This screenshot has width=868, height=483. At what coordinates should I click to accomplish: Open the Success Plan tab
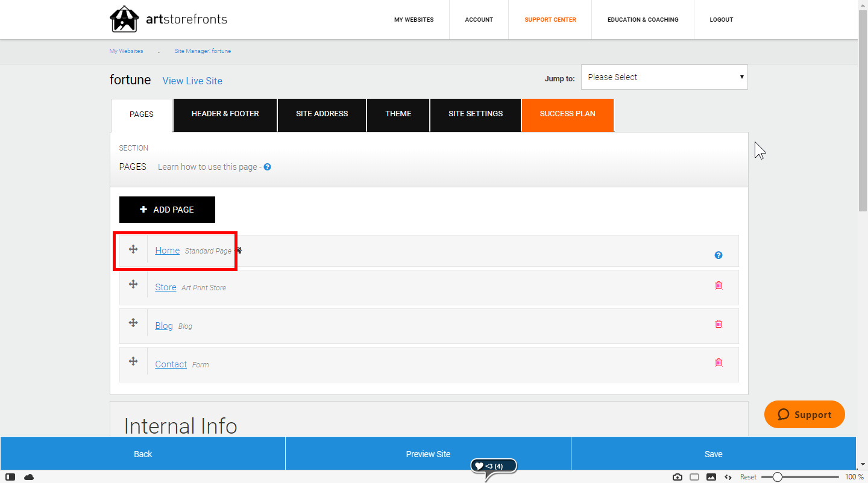[567, 113]
